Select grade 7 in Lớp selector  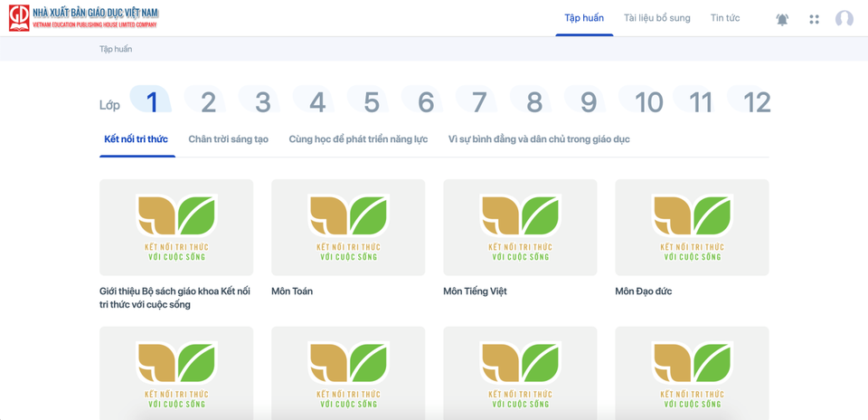point(478,100)
